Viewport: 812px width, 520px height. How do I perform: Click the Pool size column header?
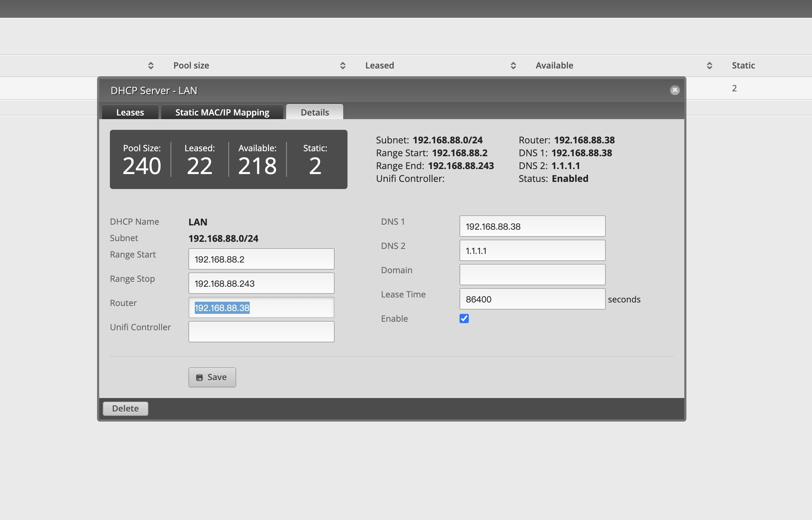191,66
